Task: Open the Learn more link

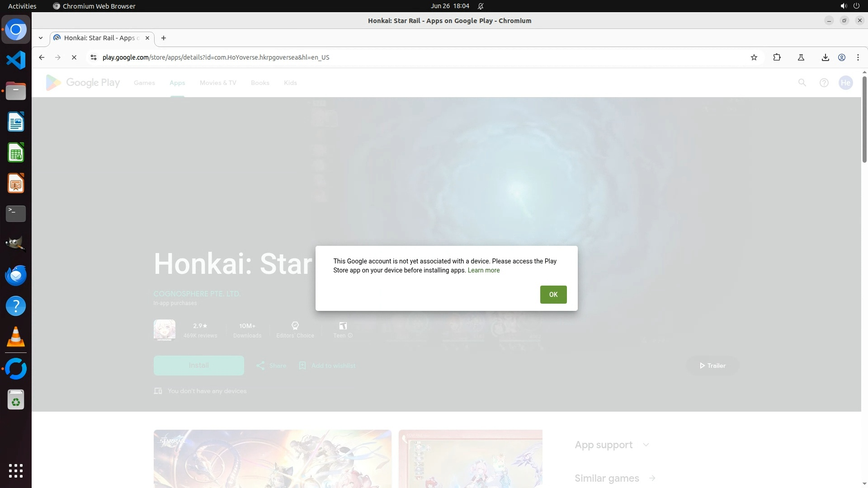Action: [x=483, y=270]
